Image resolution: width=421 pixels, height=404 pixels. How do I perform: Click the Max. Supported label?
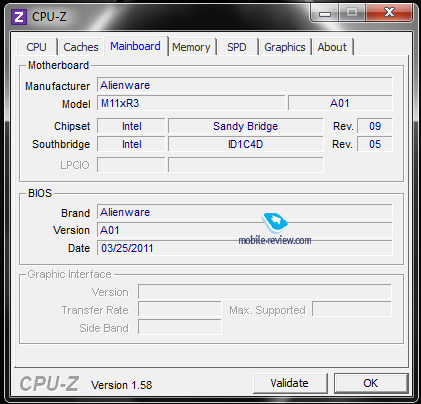pyautogui.click(x=267, y=310)
